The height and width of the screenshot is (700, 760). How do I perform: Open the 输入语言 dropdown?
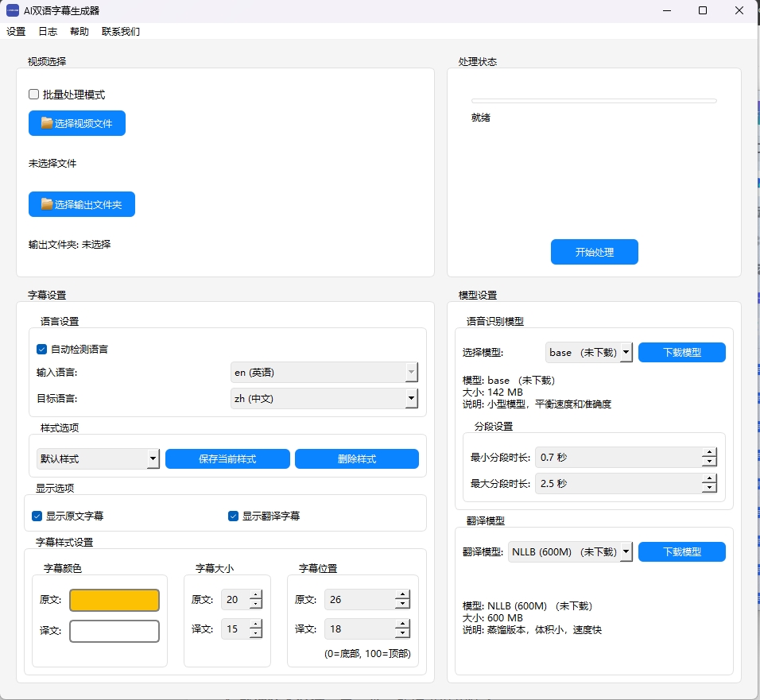tap(324, 372)
